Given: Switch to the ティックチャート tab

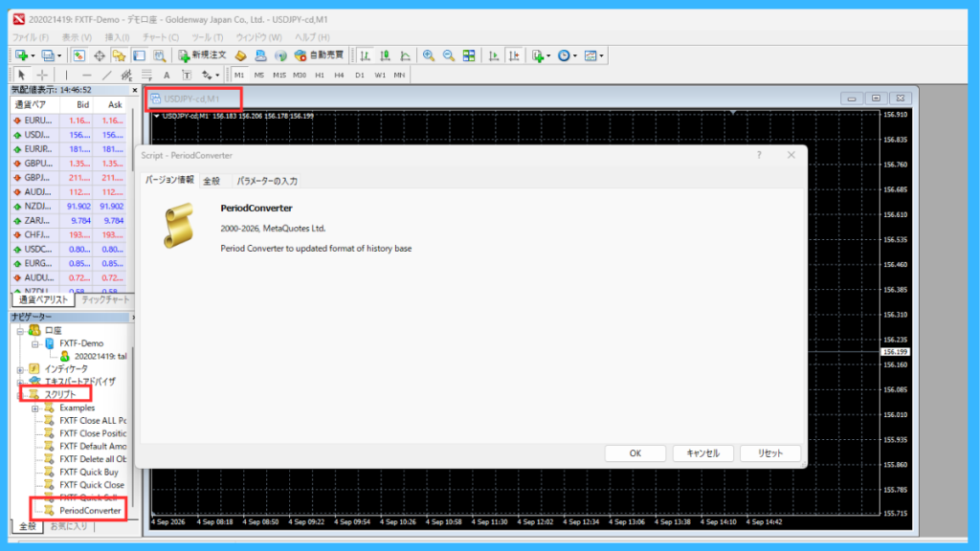Looking at the screenshot, I should [x=105, y=299].
